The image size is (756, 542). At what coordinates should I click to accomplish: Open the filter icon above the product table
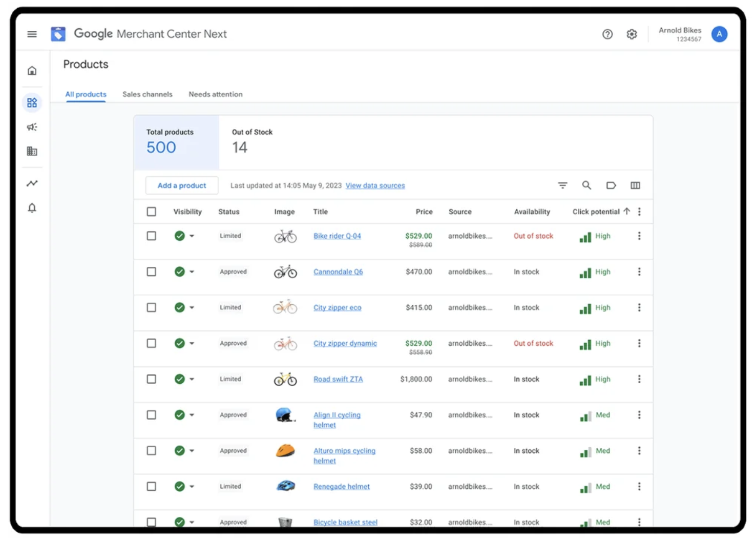pos(562,185)
